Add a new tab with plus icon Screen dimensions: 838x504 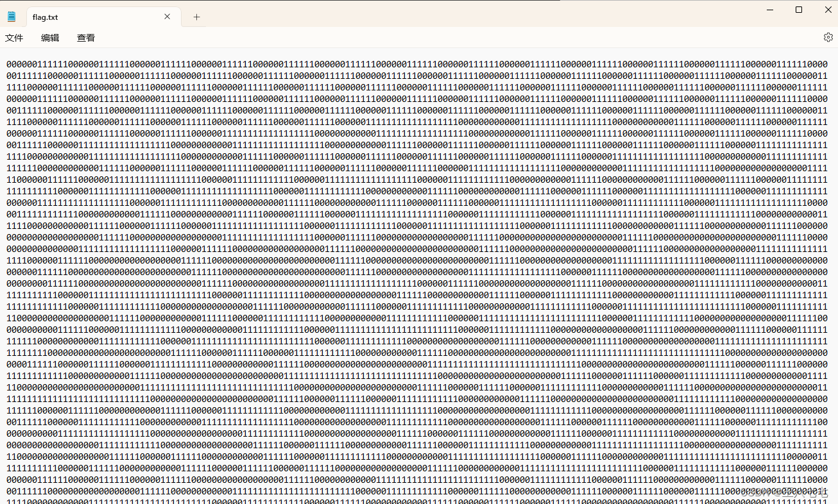coord(196,17)
